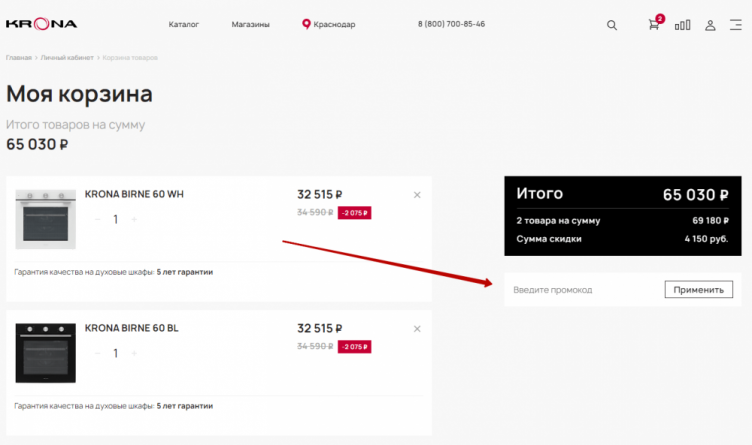The width and height of the screenshot is (752, 445).
Task: Click the quantity value 1 for BIRNE 60 WH
Action: [116, 220]
